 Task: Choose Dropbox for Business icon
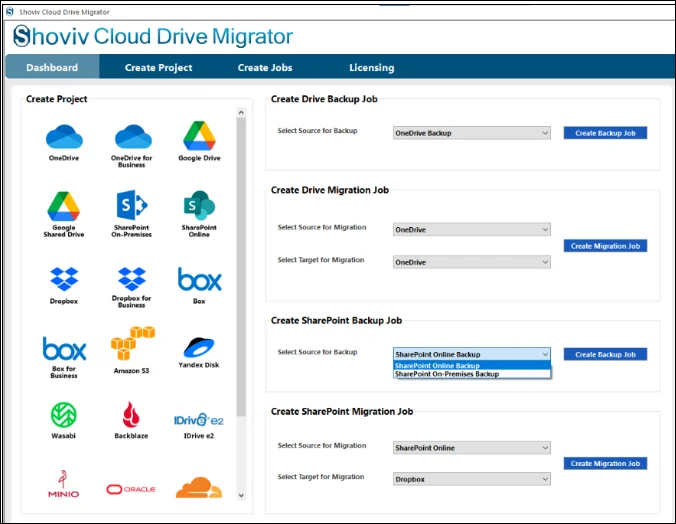tap(131, 279)
